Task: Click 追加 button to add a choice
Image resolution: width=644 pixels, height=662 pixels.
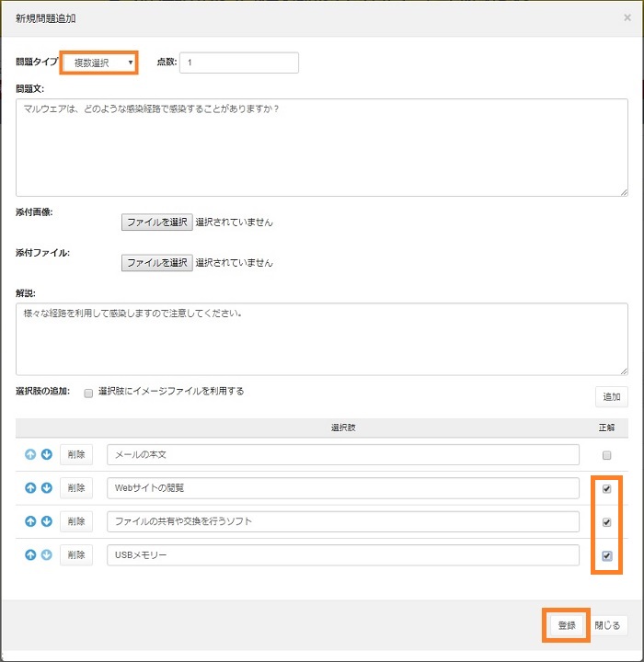Action: click(611, 396)
